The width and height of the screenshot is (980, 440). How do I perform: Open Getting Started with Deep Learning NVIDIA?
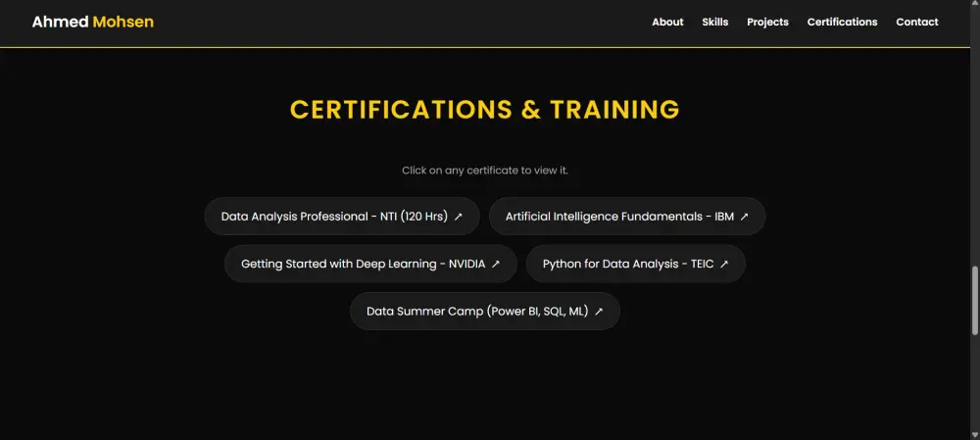370,264
